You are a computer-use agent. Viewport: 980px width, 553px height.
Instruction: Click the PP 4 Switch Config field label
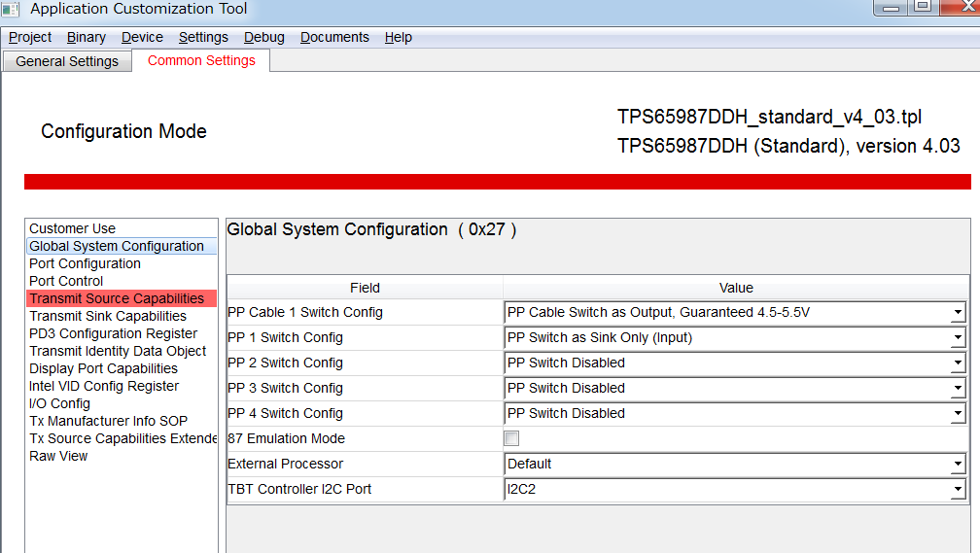tap(285, 414)
